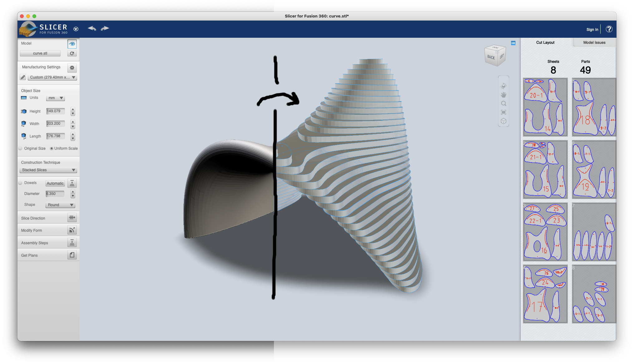Open sheet thumbnail with parts 22-1 and 16
The image size is (634, 364).
coord(545,232)
